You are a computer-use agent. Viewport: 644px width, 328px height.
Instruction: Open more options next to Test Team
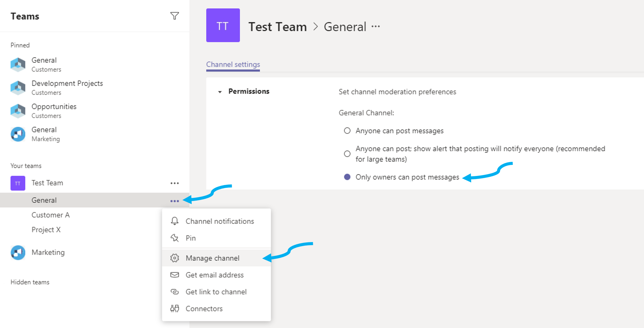[x=174, y=183]
